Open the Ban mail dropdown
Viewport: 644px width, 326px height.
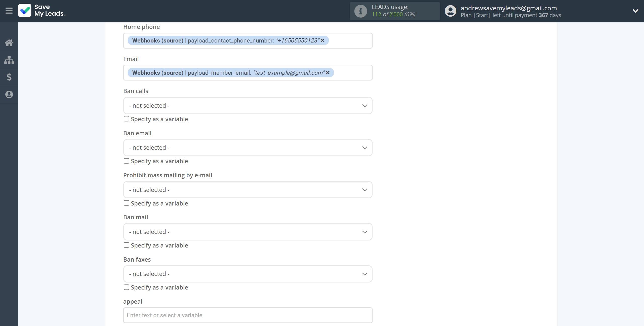click(248, 232)
